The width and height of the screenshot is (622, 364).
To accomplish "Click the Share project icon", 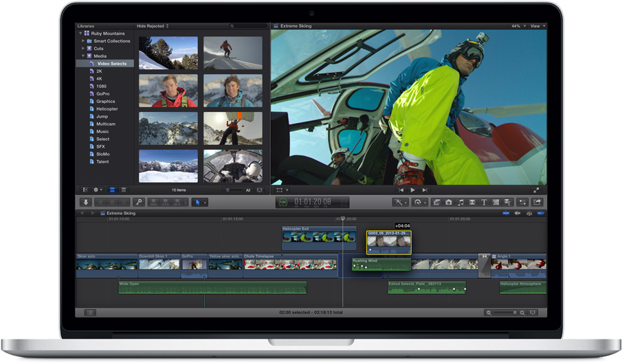I will [537, 202].
